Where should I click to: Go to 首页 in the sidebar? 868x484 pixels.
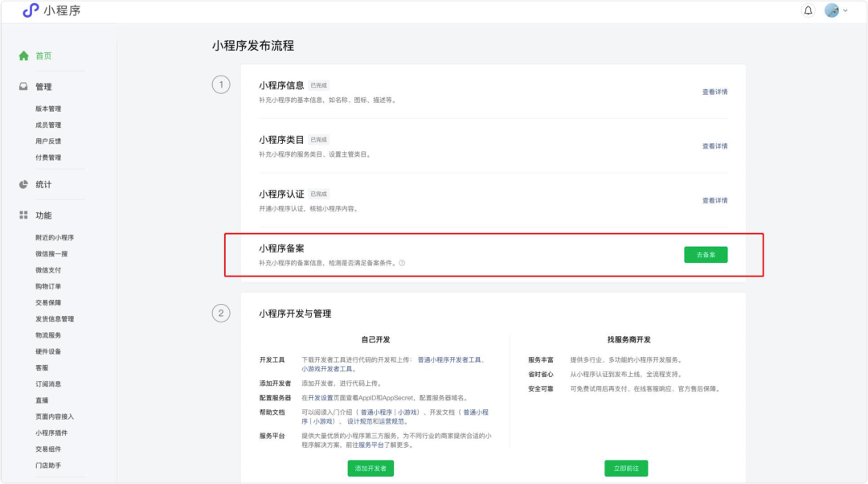[43, 56]
